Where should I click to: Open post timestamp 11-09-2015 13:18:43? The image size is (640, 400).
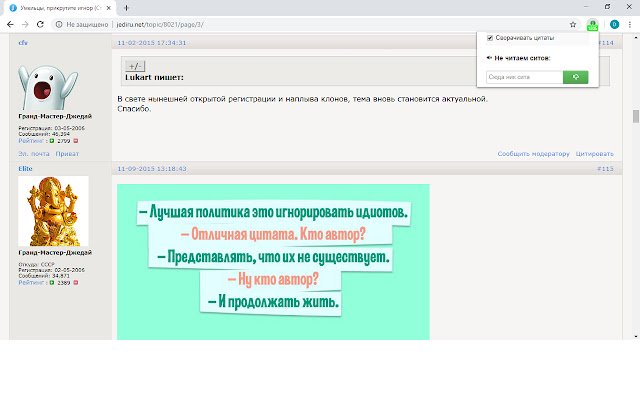click(152, 169)
